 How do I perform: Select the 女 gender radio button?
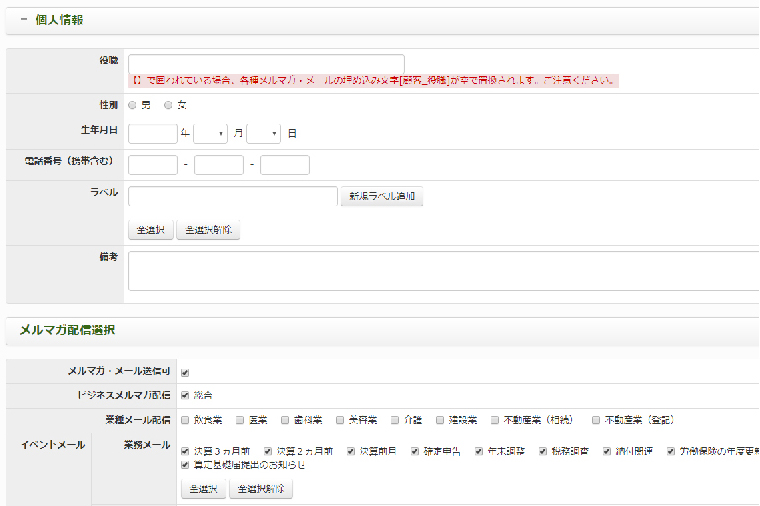168,105
